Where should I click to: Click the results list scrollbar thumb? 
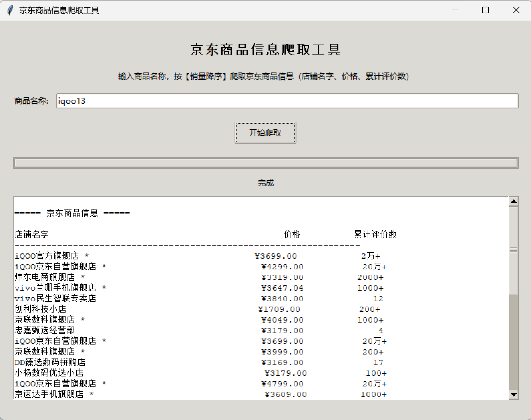coord(514,250)
